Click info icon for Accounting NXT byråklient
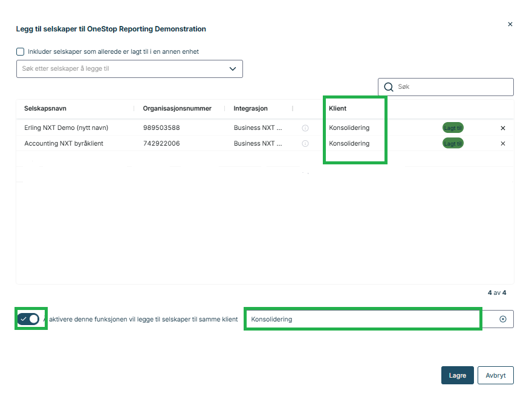The image size is (532, 397). coord(305,144)
